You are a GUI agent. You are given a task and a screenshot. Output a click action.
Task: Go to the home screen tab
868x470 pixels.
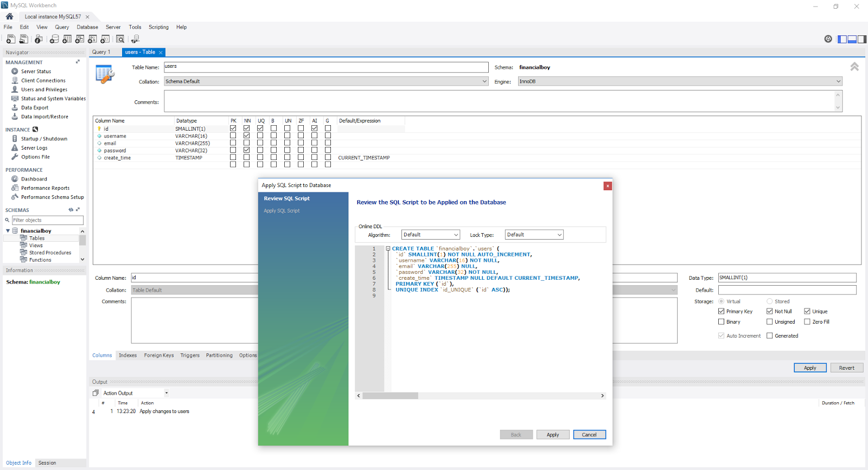[x=9, y=16]
